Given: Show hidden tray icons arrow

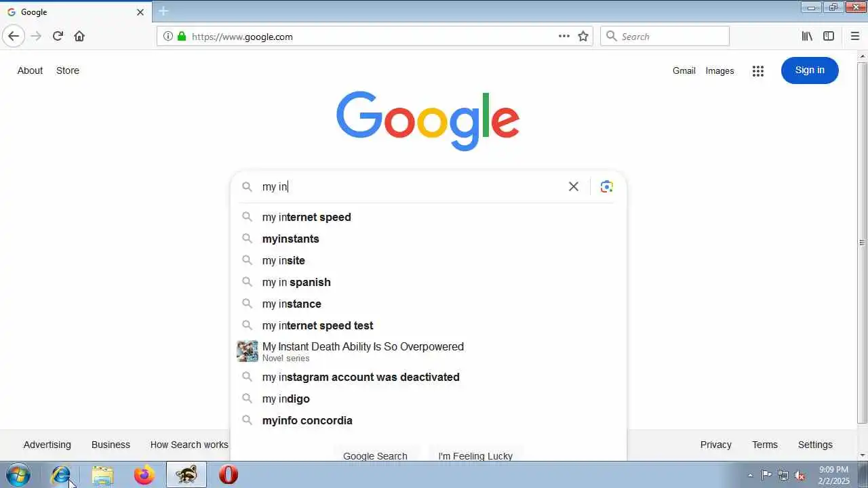Looking at the screenshot, I should point(750,475).
